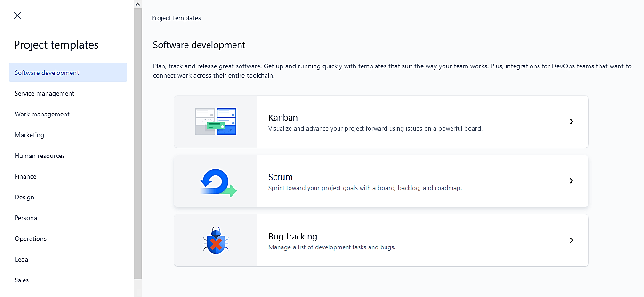Click the sidebar scrollbar up arrow
This screenshot has height=297, width=644.
(137, 4)
